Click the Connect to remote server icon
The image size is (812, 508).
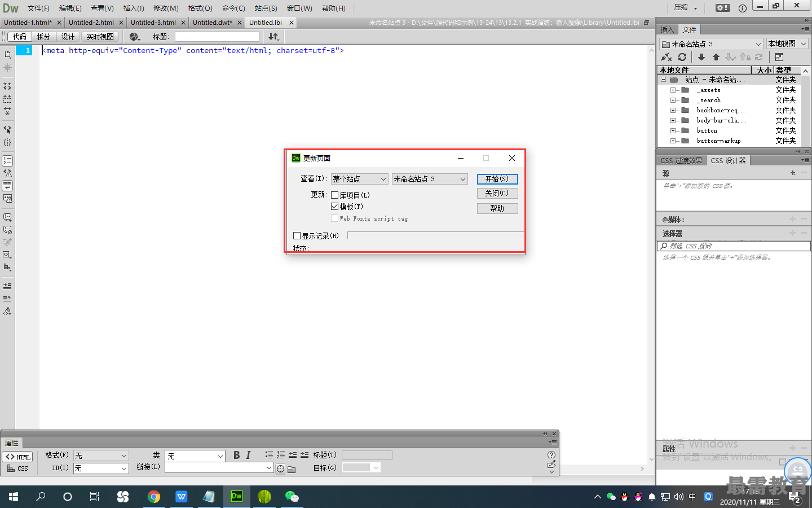(x=667, y=57)
